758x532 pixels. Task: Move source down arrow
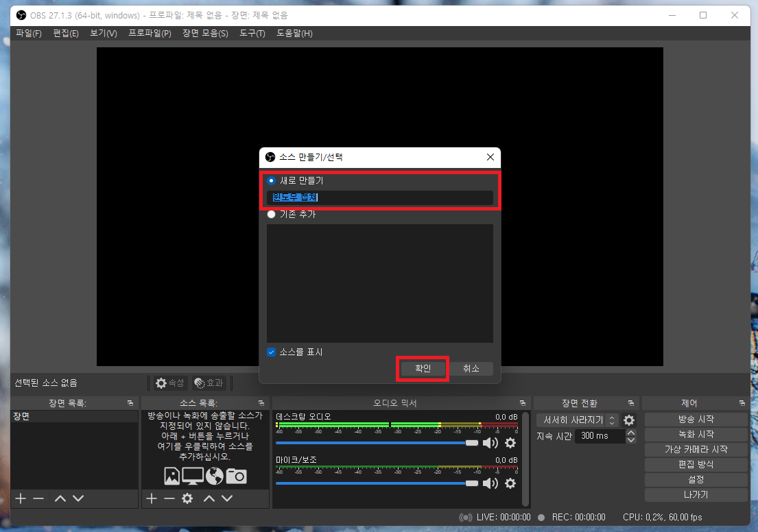point(227,498)
